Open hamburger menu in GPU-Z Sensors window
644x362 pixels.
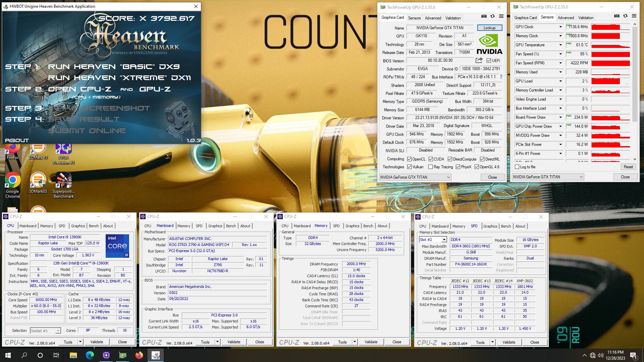click(634, 16)
